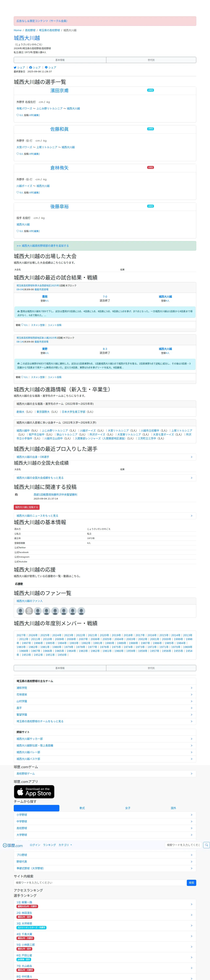
Task: Open player 濱田京甫's profile
Action: [x=60, y=90]
